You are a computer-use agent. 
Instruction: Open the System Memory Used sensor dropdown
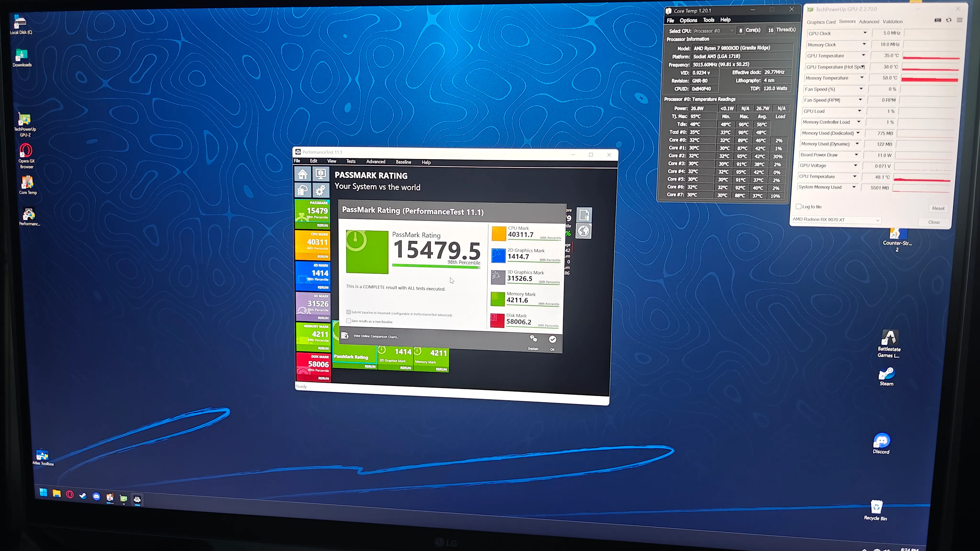pos(854,187)
